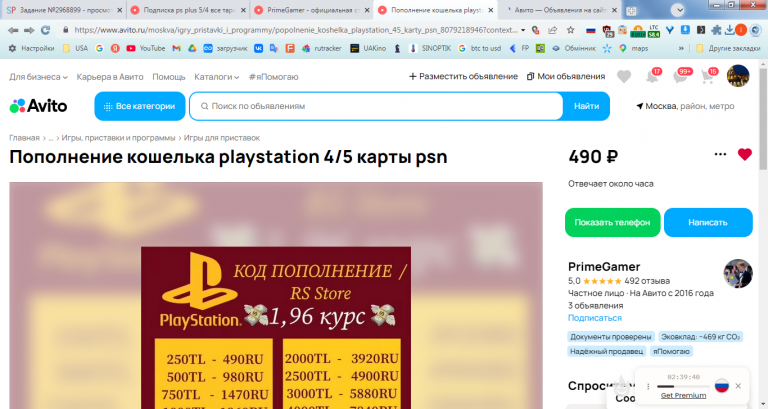Viewport: 768px width, 409px height.
Task: Go back in browser history
Action: click(x=13, y=30)
